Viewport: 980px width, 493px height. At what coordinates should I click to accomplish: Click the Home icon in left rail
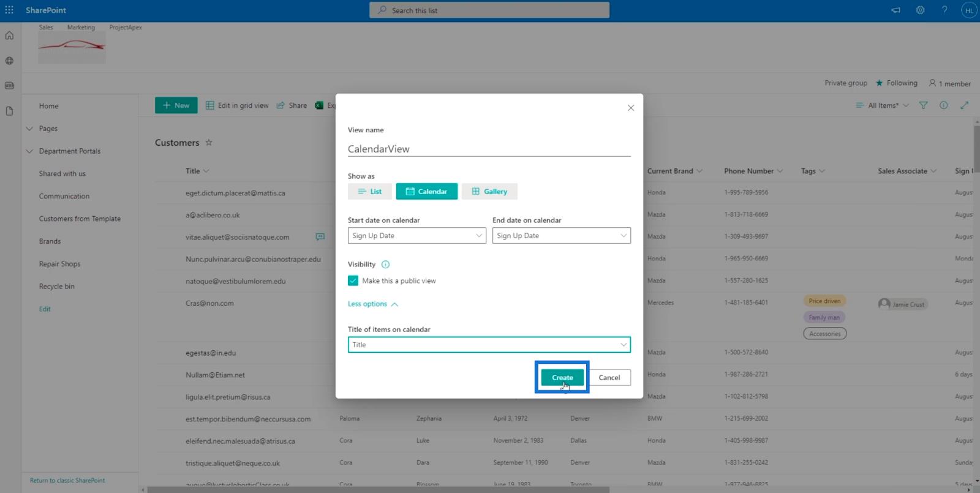pyautogui.click(x=9, y=36)
